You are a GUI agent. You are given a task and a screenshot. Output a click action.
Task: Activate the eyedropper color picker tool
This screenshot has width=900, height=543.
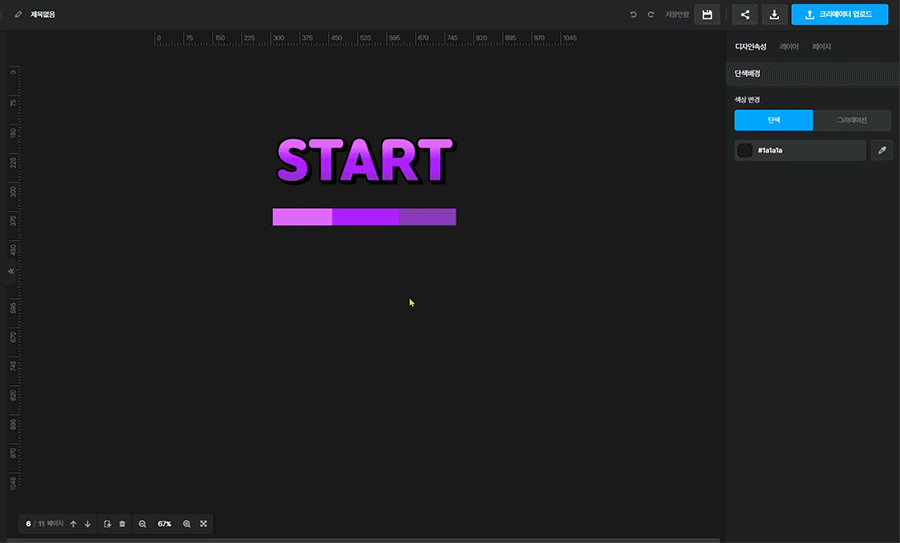point(881,150)
